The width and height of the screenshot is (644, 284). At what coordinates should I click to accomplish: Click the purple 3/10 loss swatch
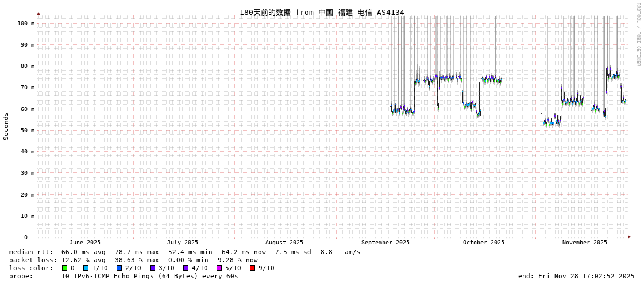152,268
